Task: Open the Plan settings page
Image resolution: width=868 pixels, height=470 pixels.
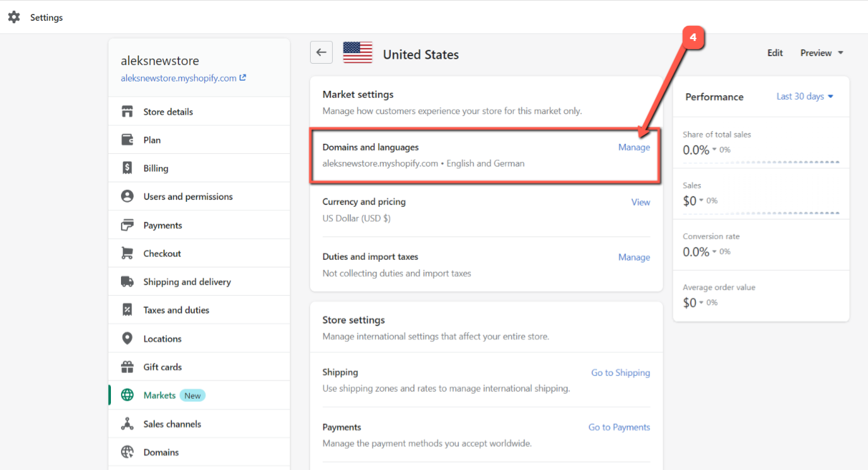Action: click(199, 140)
